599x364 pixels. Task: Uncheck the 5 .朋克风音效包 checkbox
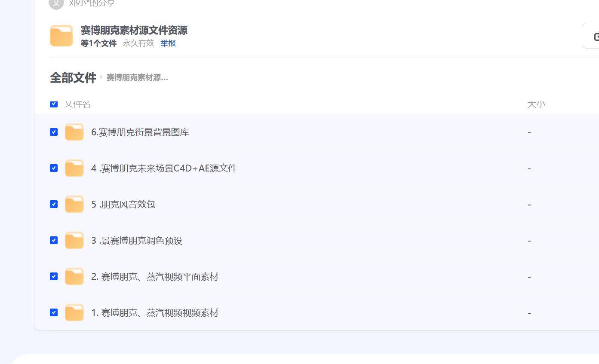pyautogui.click(x=54, y=204)
